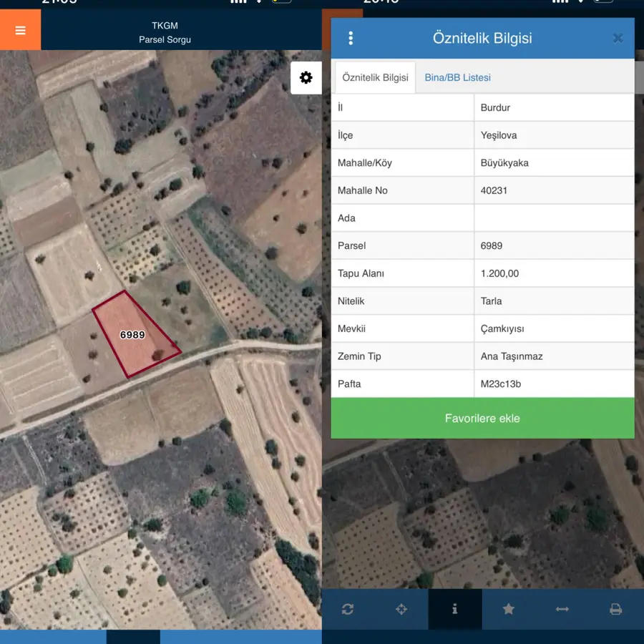Open the orange hamburger menu

click(20, 30)
